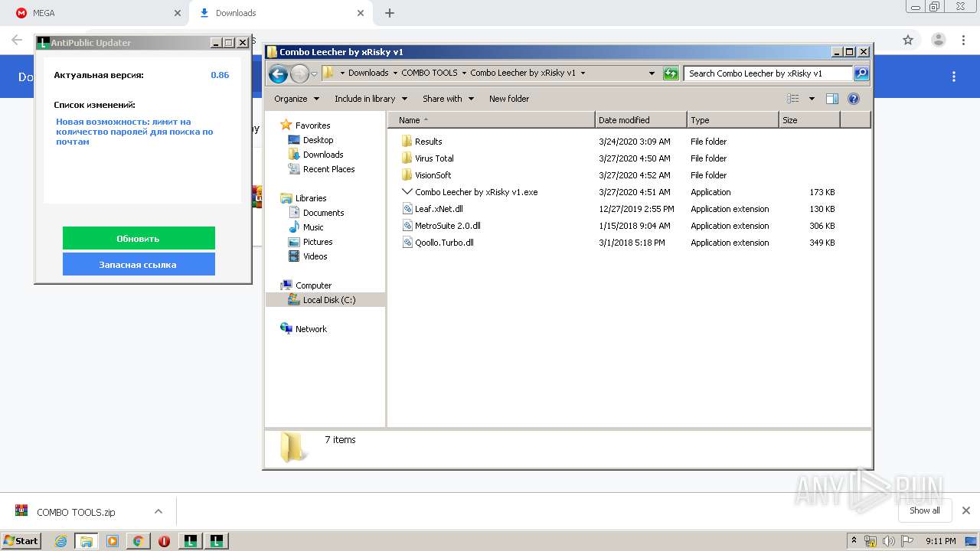Open Include in library menu
The image size is (980, 551).
point(371,99)
